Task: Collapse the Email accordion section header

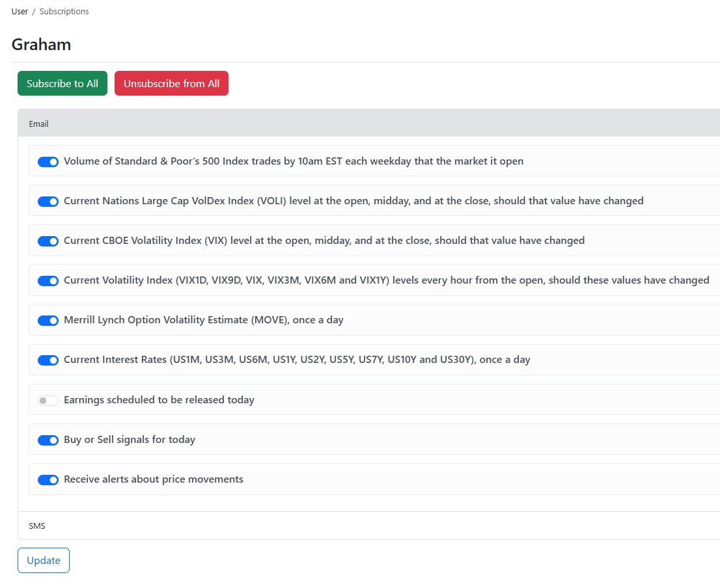Action: point(368,124)
